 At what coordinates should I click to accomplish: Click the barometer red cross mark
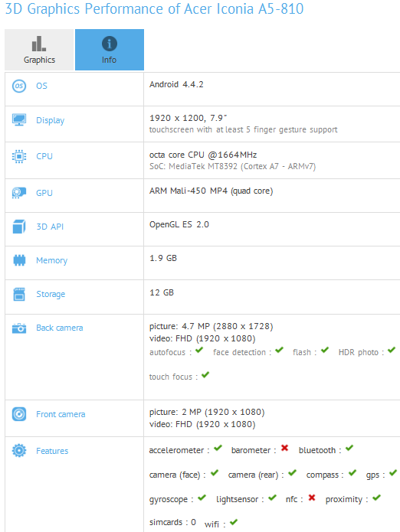(284, 449)
